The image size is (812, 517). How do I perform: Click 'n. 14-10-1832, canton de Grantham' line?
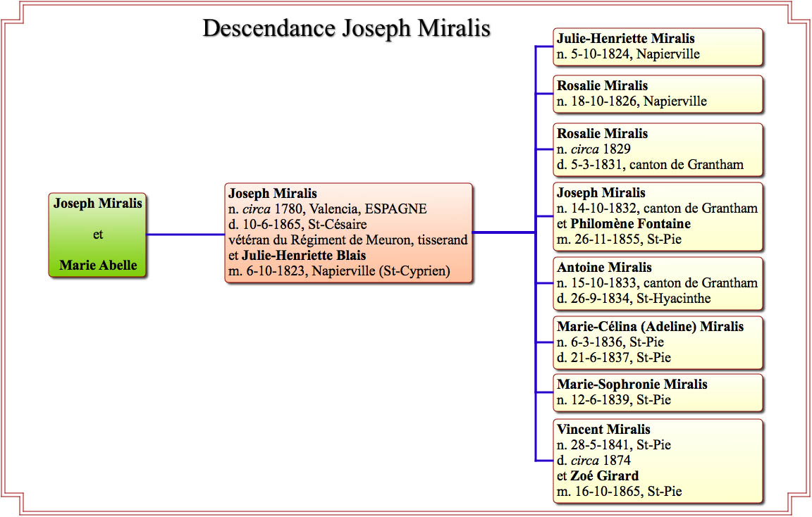click(657, 208)
